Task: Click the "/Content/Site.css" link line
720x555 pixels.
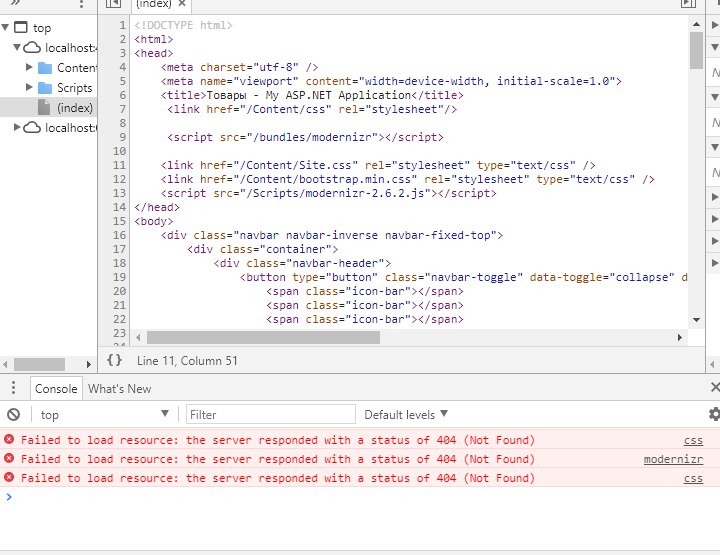Action: 378,165
